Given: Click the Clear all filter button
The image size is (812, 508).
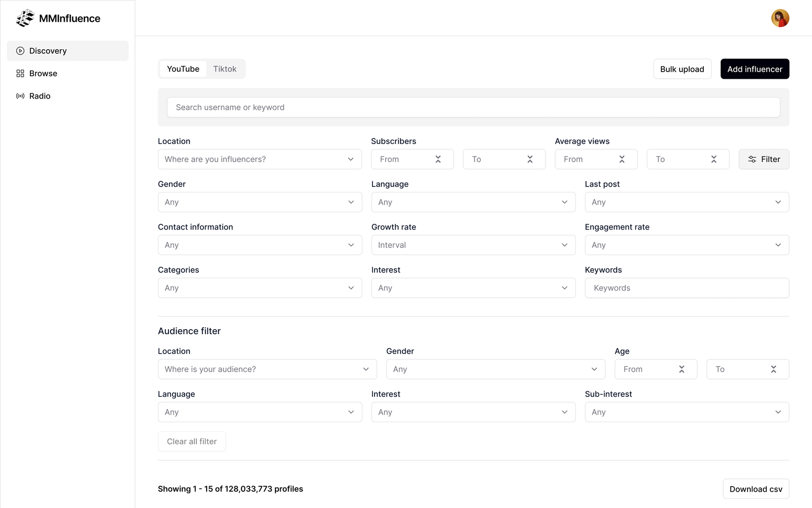Looking at the screenshot, I should point(192,441).
